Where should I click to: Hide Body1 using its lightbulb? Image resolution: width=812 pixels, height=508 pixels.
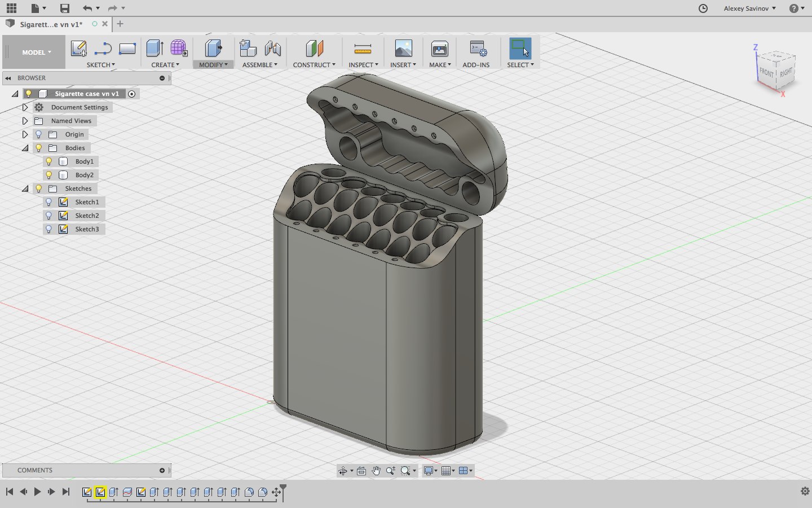click(49, 161)
